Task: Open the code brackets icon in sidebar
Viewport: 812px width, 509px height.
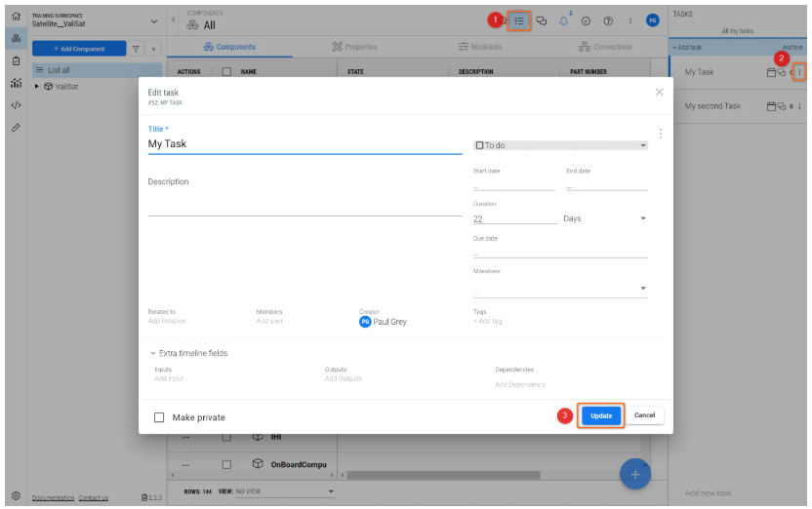Action: (x=16, y=105)
